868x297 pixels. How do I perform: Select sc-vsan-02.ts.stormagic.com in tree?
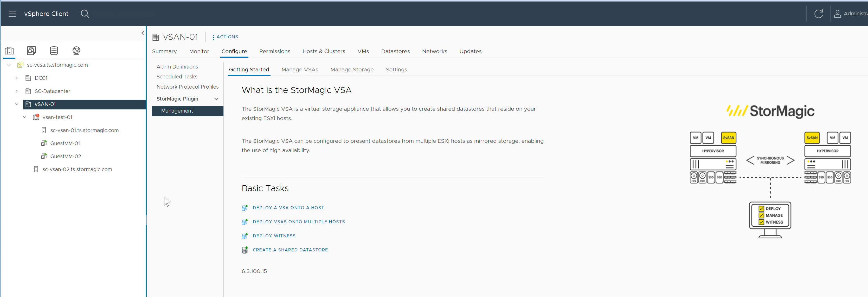pyautogui.click(x=77, y=169)
